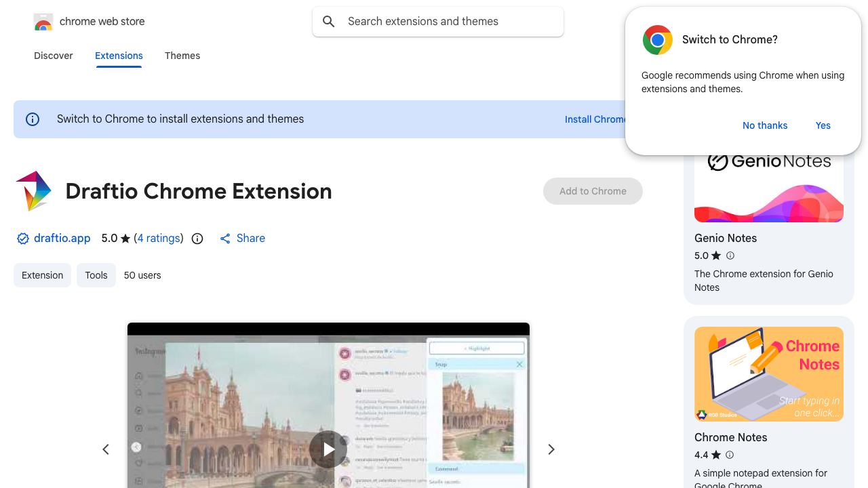868x488 pixels.
Task: Click the search magnifier icon
Action: [x=329, y=22]
